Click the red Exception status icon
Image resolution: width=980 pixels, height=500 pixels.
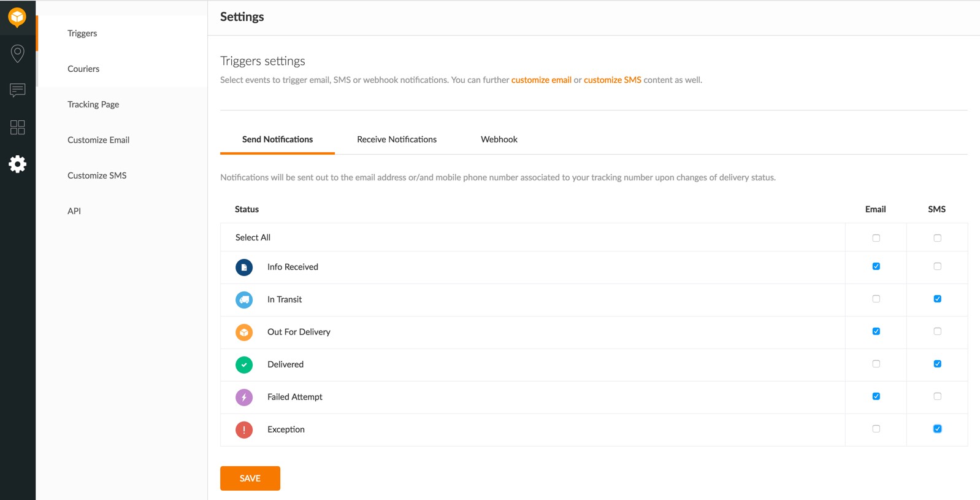244,430
